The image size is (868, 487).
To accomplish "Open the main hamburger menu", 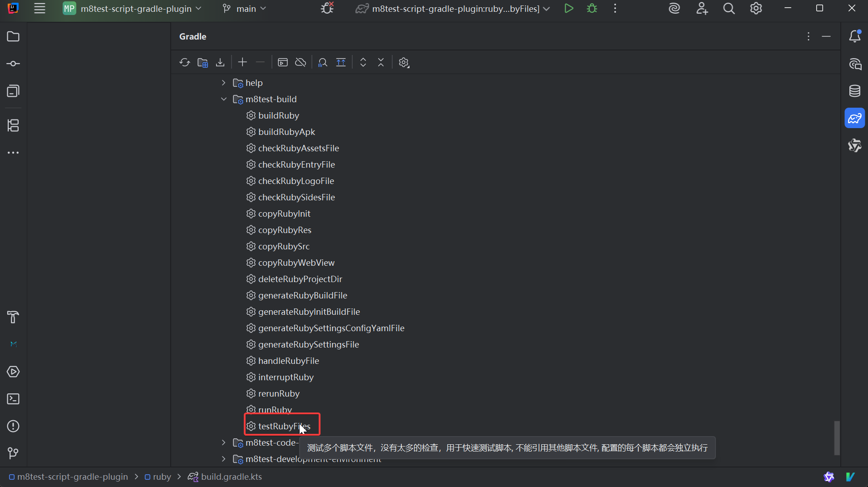I will point(39,9).
